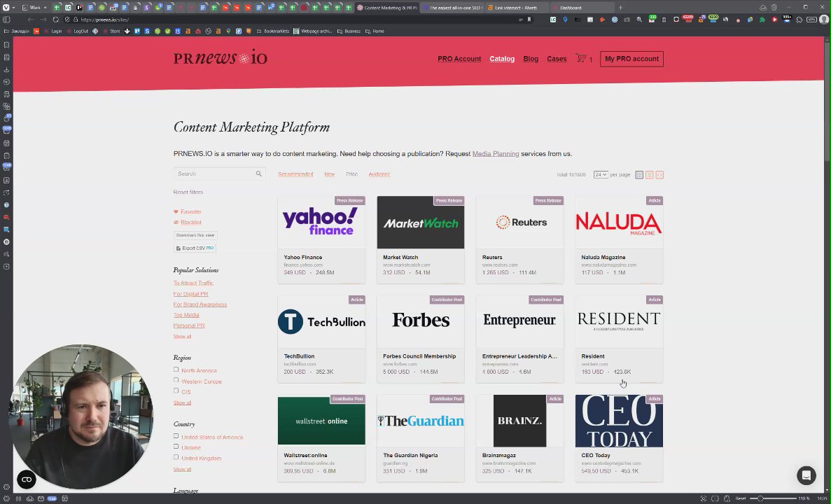The image size is (831, 504).
Task: Open the Yahoo Finance publication card
Action: [x=321, y=239]
